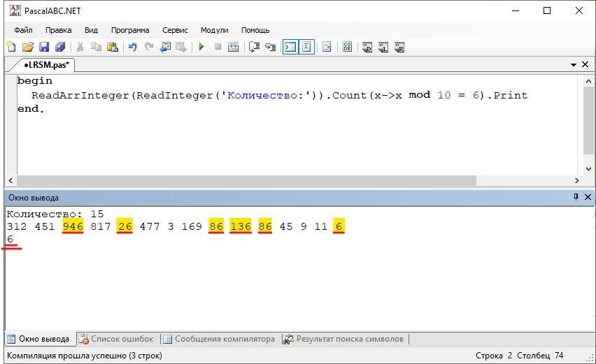Click the Copy icon in toolbar
This screenshot has width=596, height=364.
[96, 47]
